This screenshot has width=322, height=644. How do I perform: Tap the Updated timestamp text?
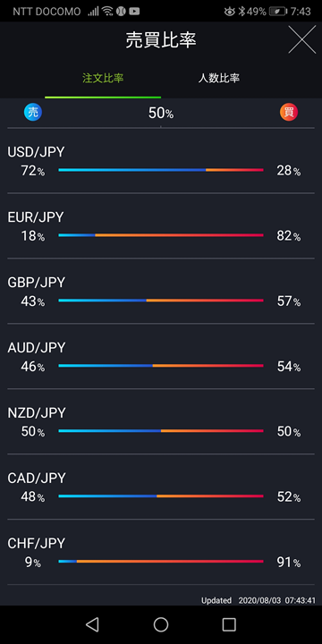tap(258, 600)
